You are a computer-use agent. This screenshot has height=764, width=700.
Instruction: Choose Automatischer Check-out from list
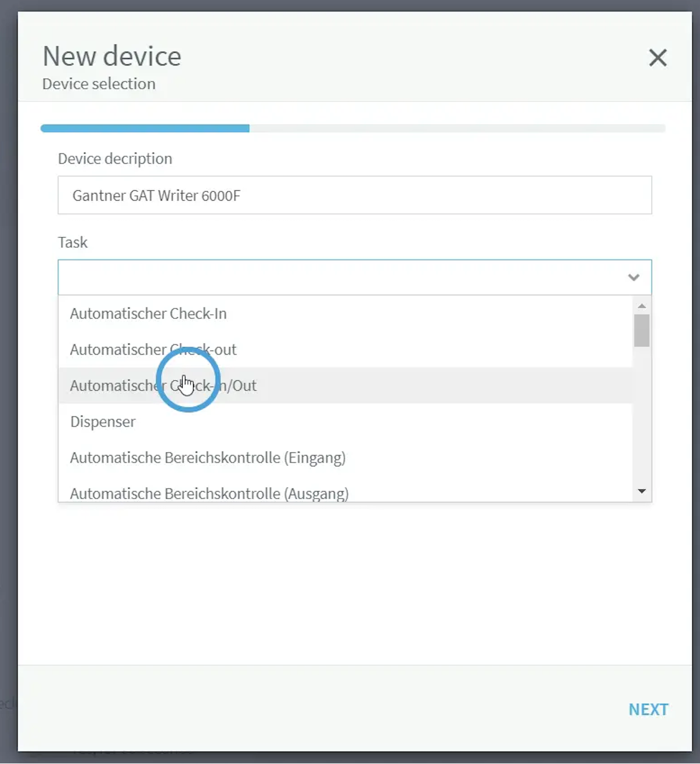(x=153, y=350)
